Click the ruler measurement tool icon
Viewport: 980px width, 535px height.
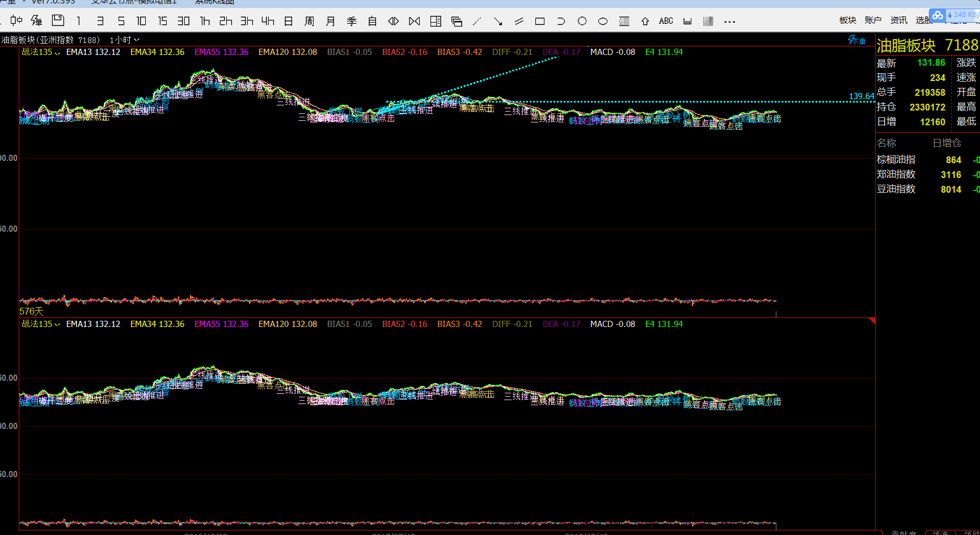point(687,22)
